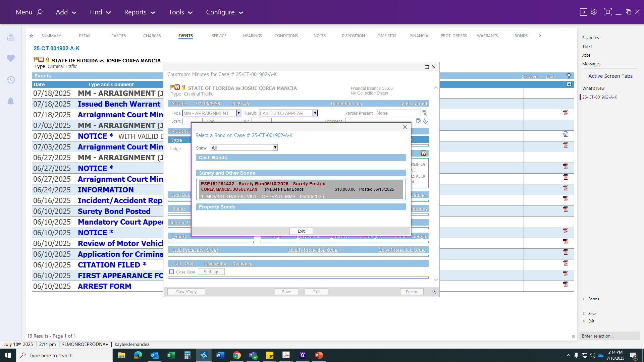Toggle full screen icon in top bar
Image resolution: width=644 pixels, height=362 pixels.
tap(607, 12)
